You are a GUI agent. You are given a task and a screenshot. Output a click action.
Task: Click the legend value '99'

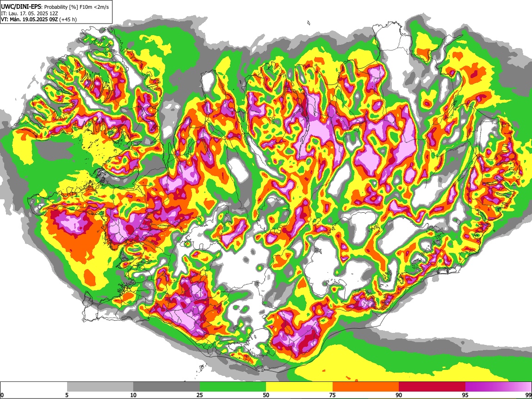(528, 395)
